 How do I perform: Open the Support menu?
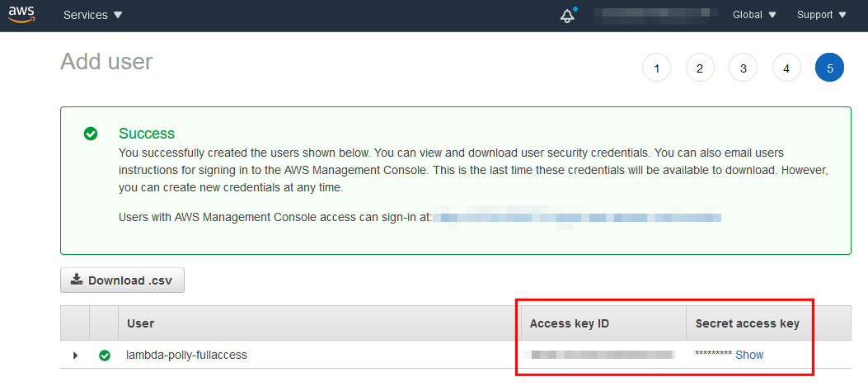821,15
